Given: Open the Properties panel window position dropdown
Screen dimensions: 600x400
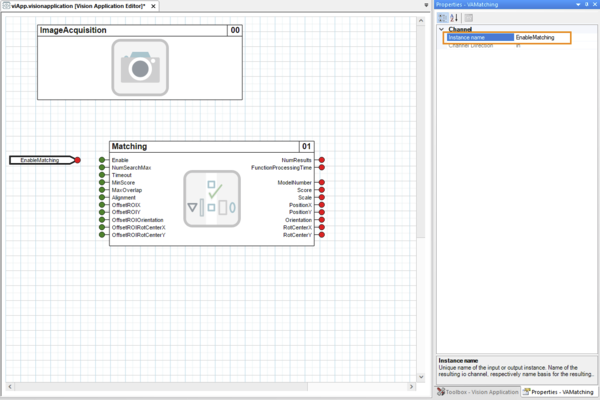Looking at the screenshot, I should tap(578, 5).
